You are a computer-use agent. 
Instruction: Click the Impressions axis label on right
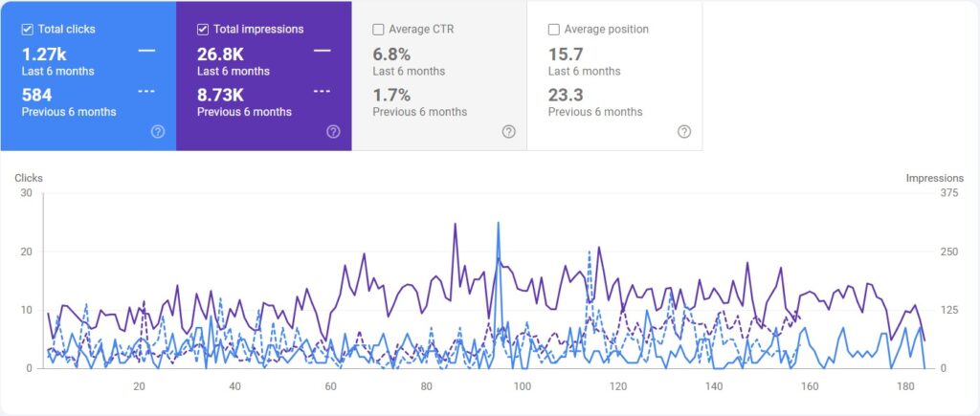(x=934, y=178)
